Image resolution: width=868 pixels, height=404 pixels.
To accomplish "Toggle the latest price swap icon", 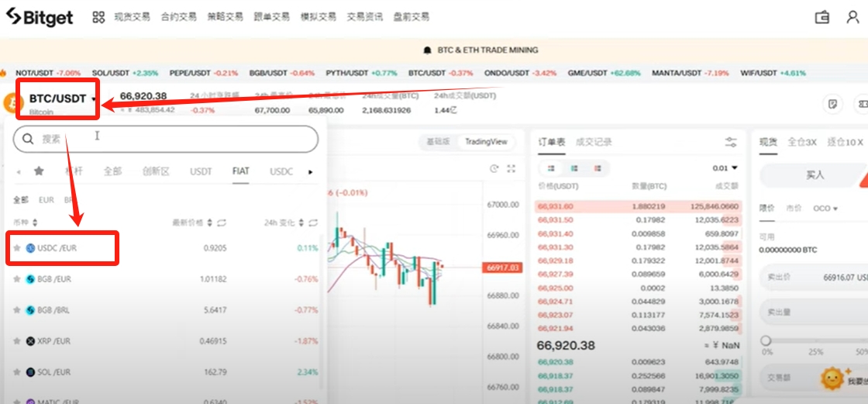I will tap(222, 223).
